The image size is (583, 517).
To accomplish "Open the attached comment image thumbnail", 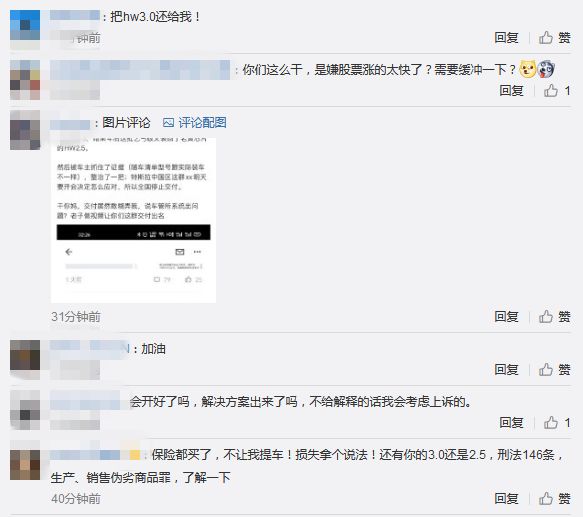I will coord(133,220).
